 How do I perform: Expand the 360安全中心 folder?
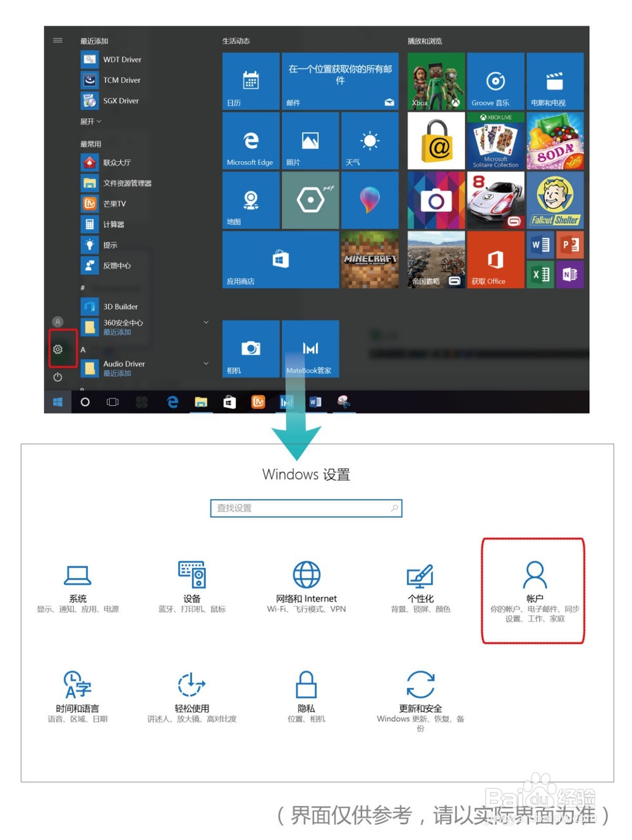pyautogui.click(x=145, y=327)
